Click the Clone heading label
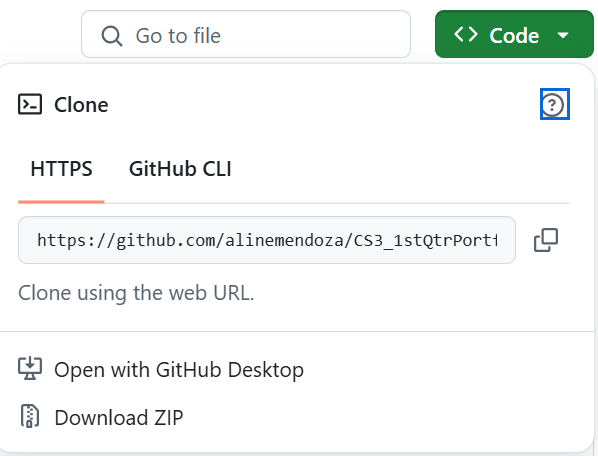 pos(81,104)
